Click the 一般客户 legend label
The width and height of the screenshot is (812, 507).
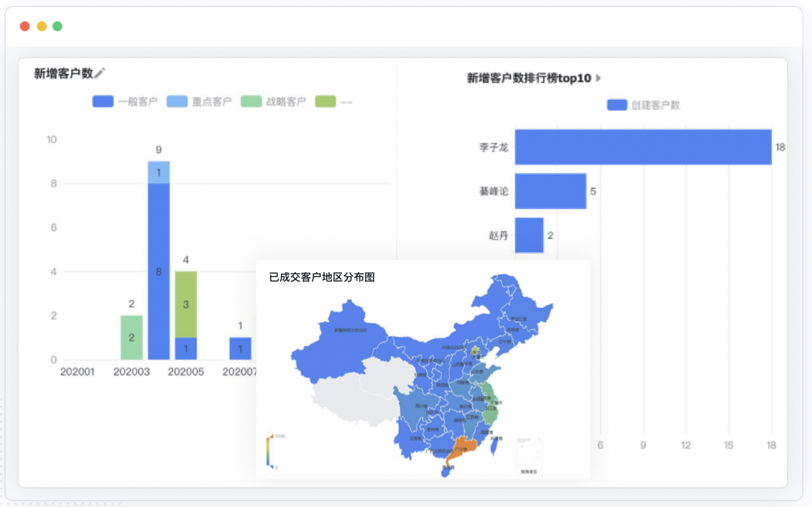click(x=138, y=102)
